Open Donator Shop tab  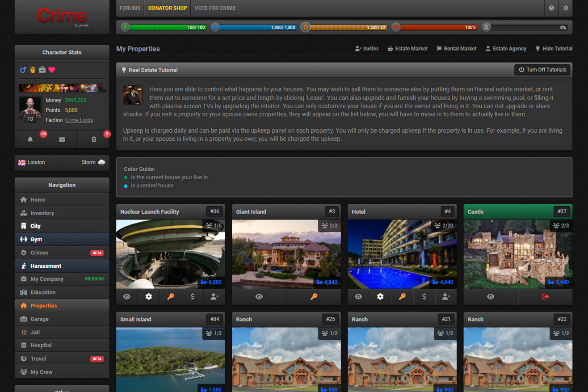(168, 8)
